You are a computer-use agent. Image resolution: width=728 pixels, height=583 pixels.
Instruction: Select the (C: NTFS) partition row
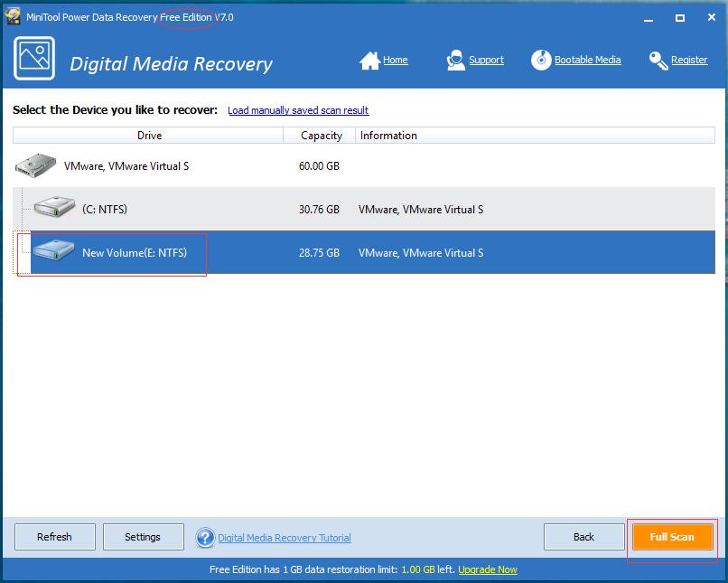pos(364,209)
